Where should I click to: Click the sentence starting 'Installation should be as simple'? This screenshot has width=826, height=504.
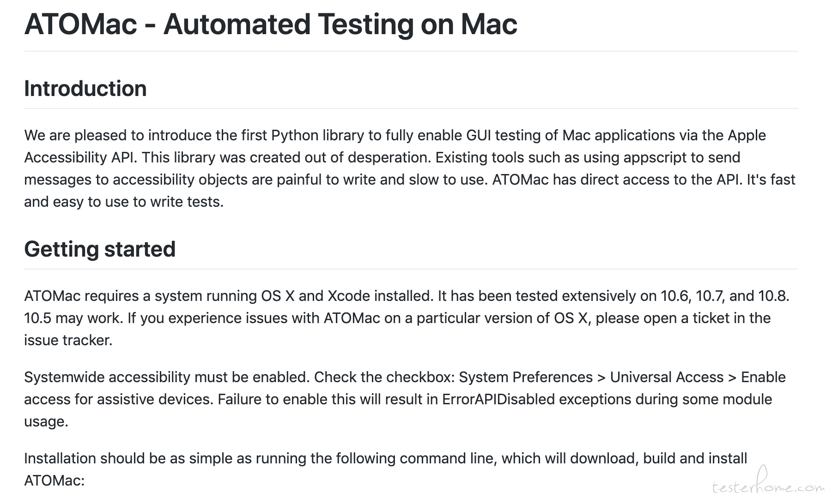click(386, 458)
